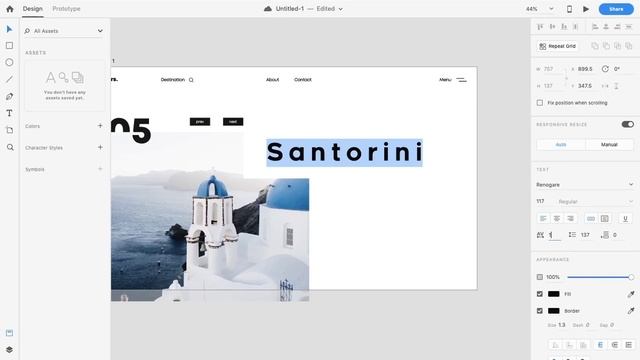The image size is (640, 360).
Task: Set text alignment to center
Action: pos(557,219)
